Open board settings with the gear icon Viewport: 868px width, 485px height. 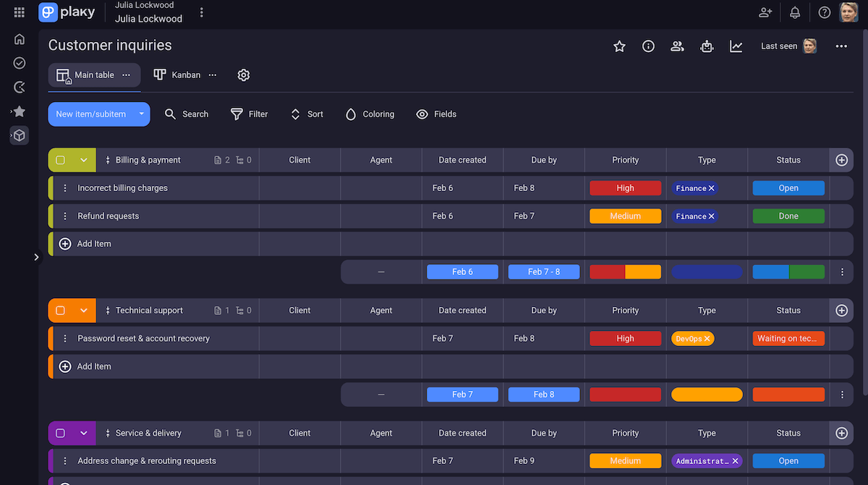coord(243,75)
